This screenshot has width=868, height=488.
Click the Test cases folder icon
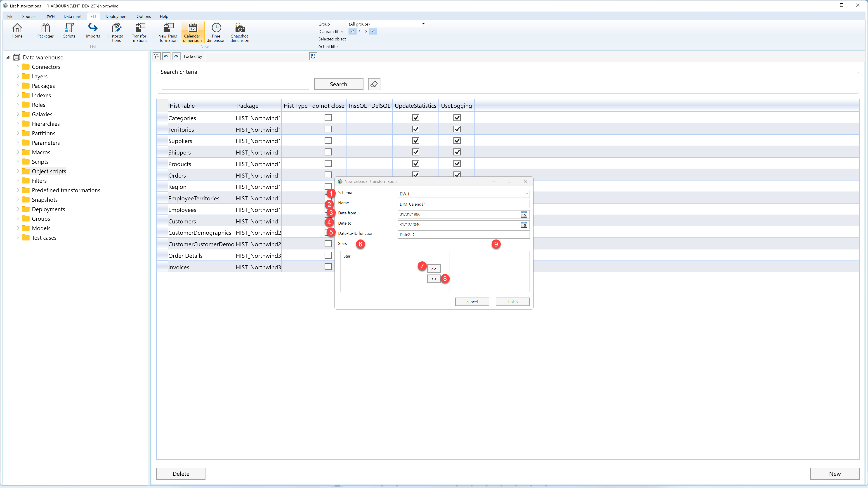click(x=26, y=237)
